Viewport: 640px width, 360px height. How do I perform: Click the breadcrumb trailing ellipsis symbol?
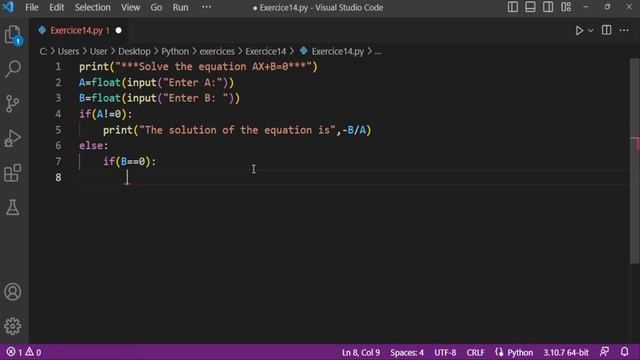coord(378,51)
